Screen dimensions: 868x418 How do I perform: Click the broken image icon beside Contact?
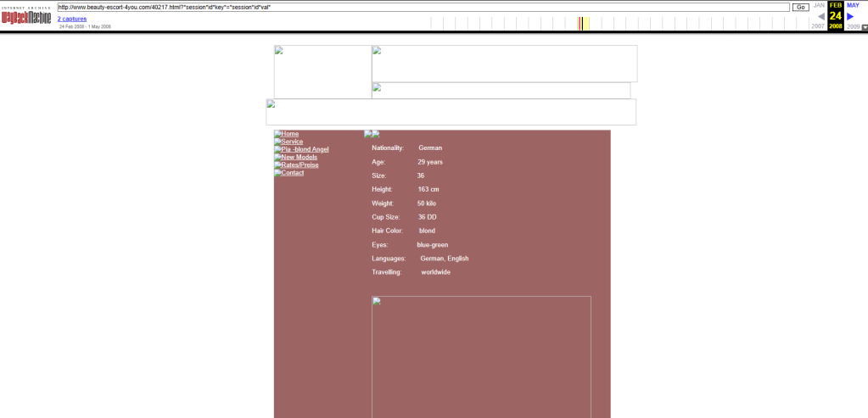(277, 173)
